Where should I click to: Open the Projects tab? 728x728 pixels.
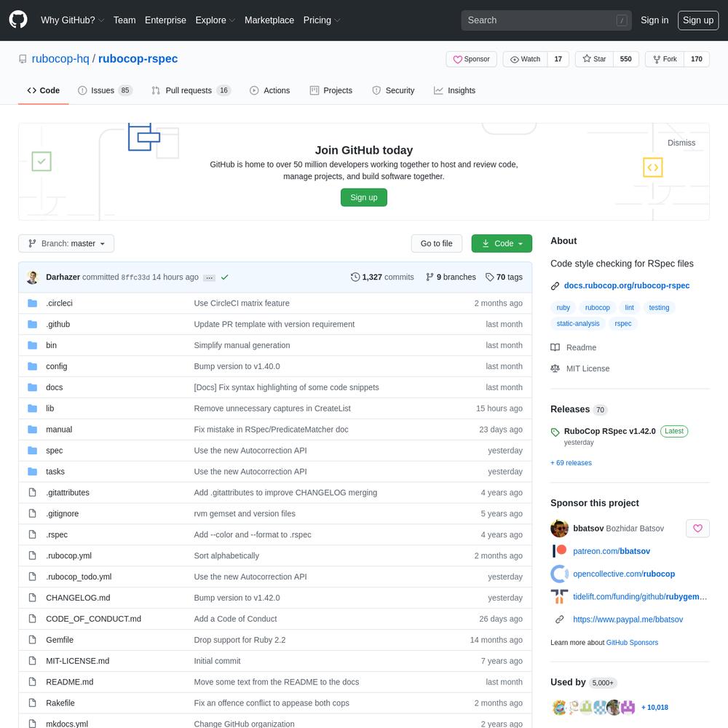(x=331, y=90)
